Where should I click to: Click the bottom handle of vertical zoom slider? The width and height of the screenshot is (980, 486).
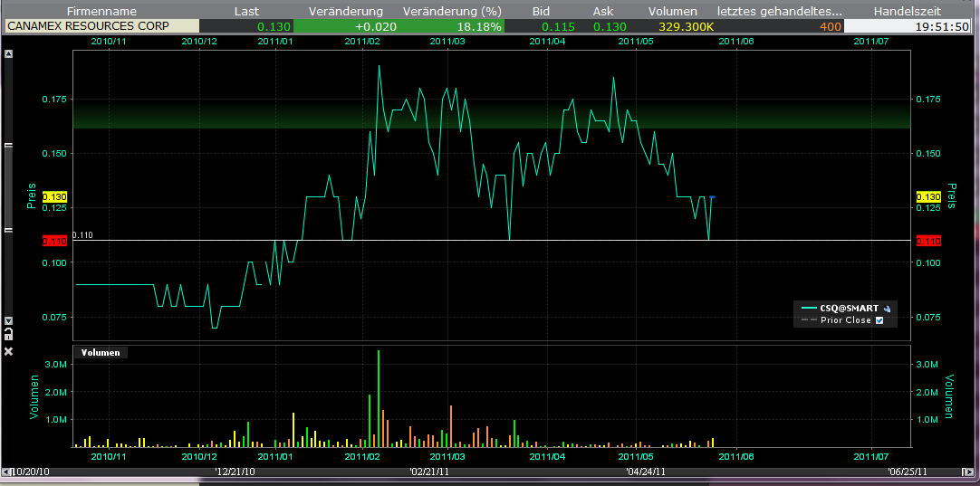coord(9,231)
